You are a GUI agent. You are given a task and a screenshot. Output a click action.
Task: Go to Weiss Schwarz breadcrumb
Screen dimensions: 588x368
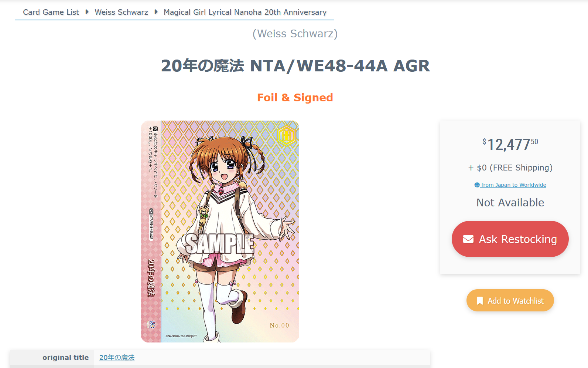[121, 12]
